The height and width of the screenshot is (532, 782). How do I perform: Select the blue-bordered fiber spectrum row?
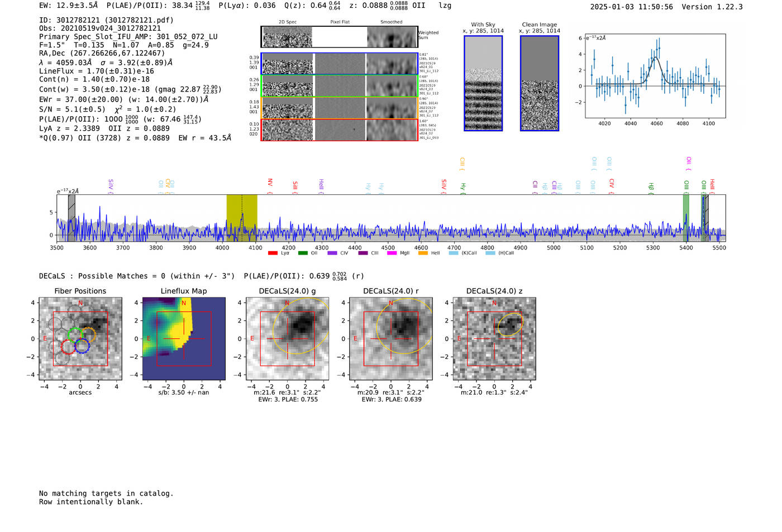tap(340, 64)
